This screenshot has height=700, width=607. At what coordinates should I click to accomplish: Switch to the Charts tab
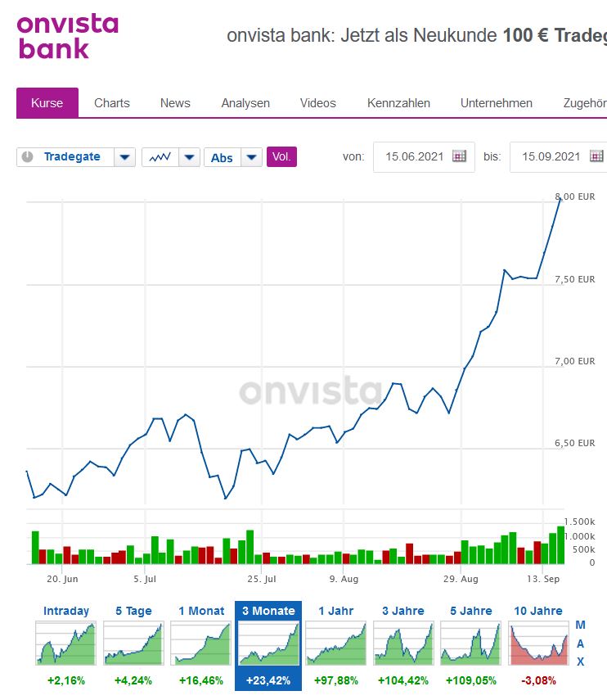pyautogui.click(x=112, y=103)
